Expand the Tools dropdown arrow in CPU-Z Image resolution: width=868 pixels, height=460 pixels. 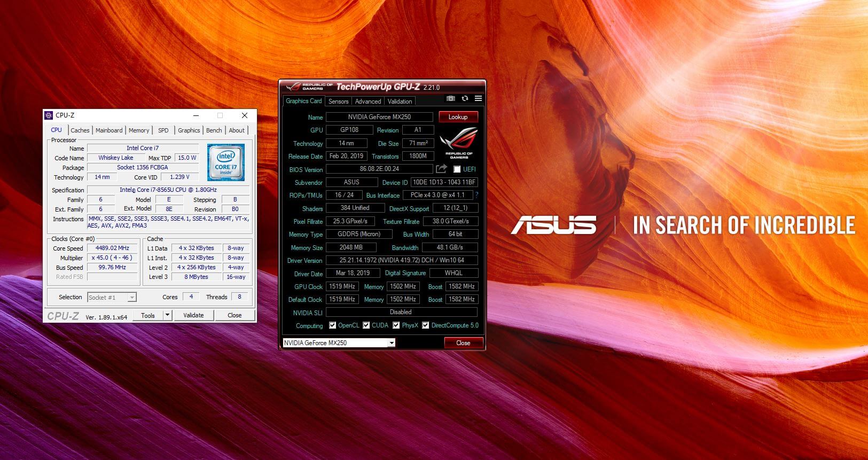click(x=167, y=315)
